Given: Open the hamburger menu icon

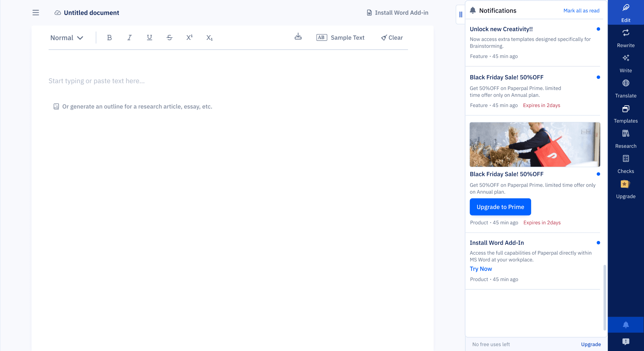Looking at the screenshot, I should [x=36, y=13].
